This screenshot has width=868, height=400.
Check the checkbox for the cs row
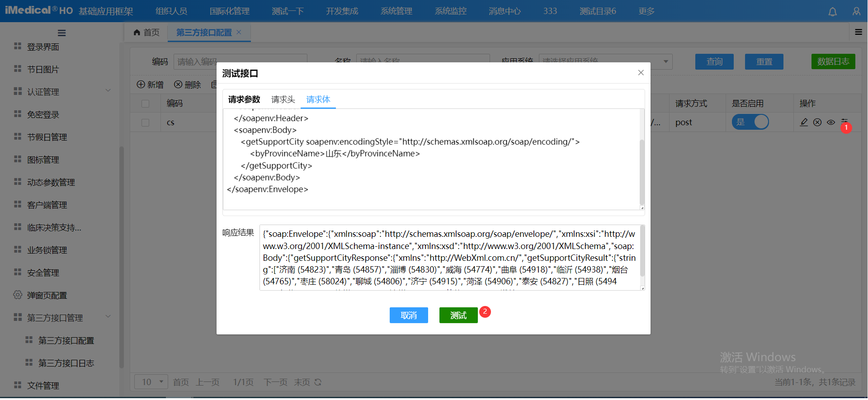pos(145,122)
